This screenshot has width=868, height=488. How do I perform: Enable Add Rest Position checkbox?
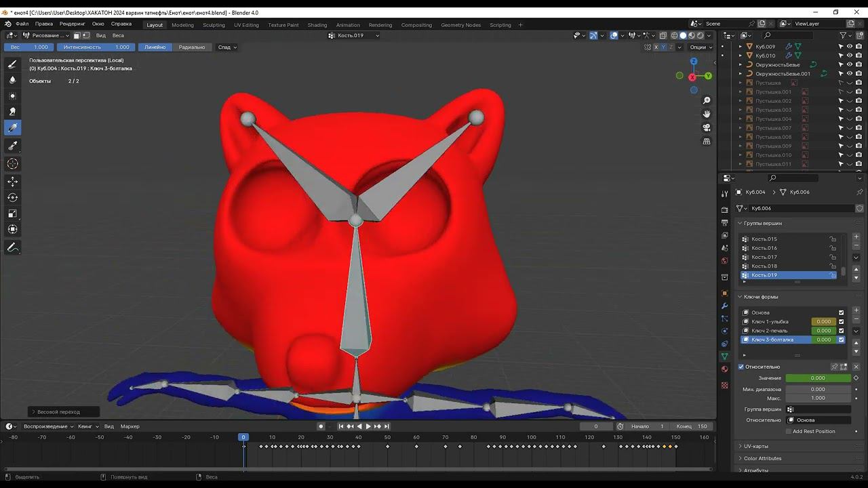pyautogui.click(x=789, y=431)
